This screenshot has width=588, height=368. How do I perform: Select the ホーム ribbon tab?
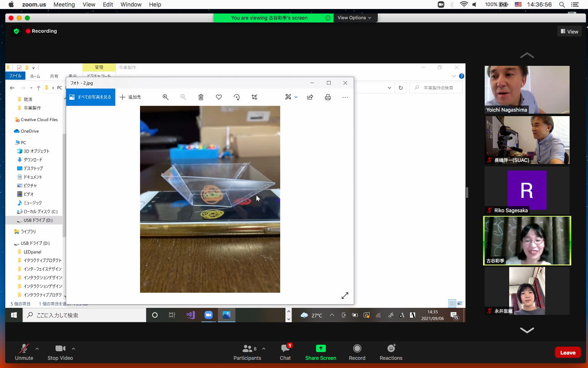coord(35,76)
